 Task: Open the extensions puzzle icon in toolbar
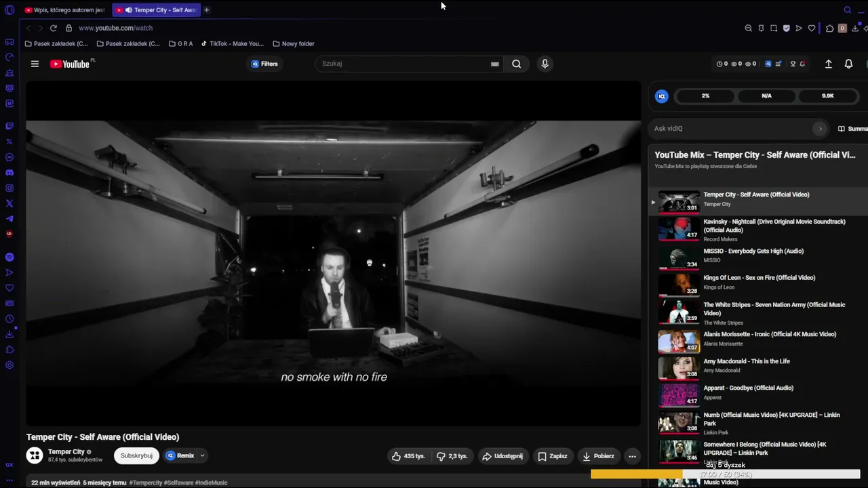coord(829,28)
